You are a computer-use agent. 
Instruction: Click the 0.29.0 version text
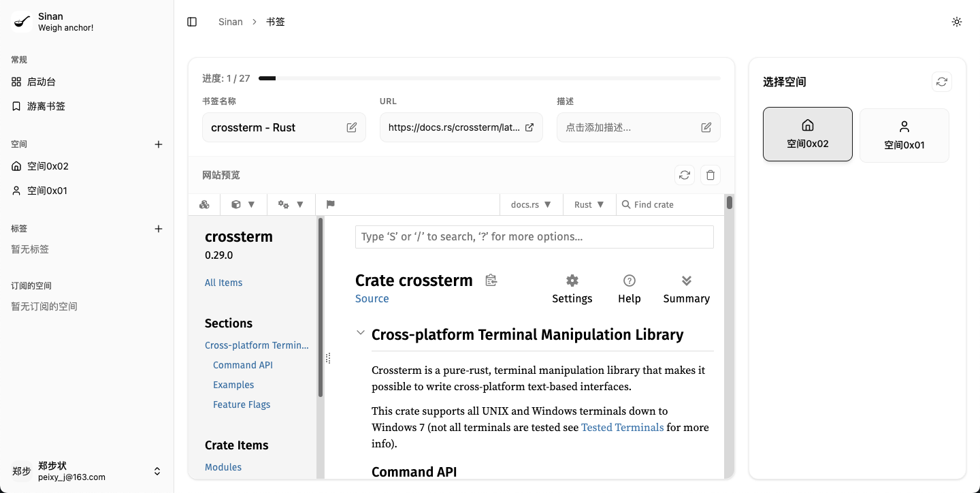pos(219,255)
